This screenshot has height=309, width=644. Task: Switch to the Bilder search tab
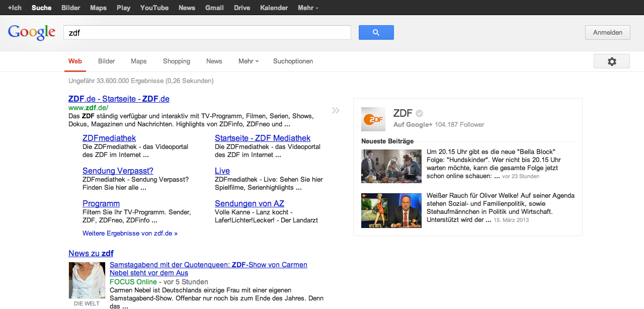click(107, 61)
